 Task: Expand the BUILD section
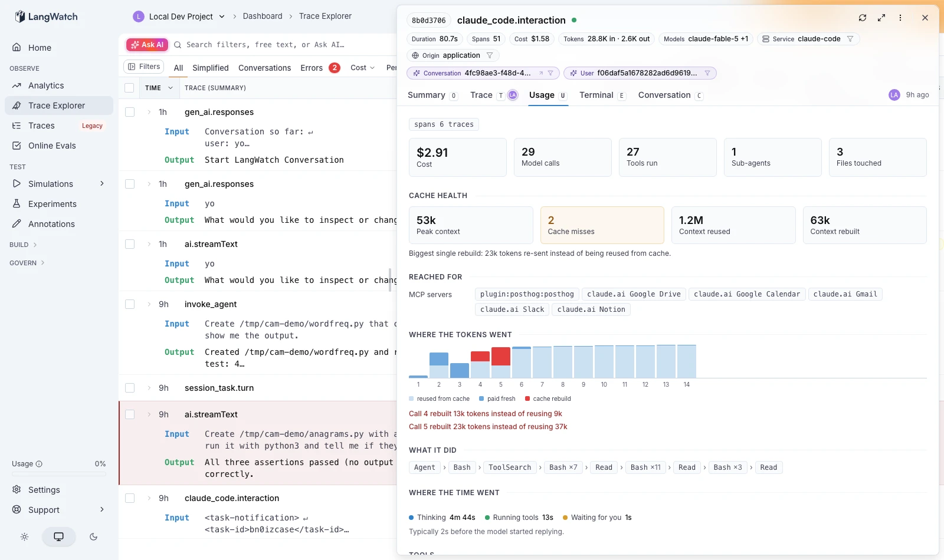[24, 245]
